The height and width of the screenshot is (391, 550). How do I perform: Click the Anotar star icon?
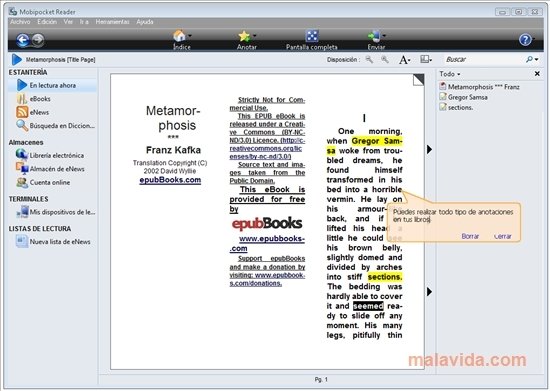point(244,36)
